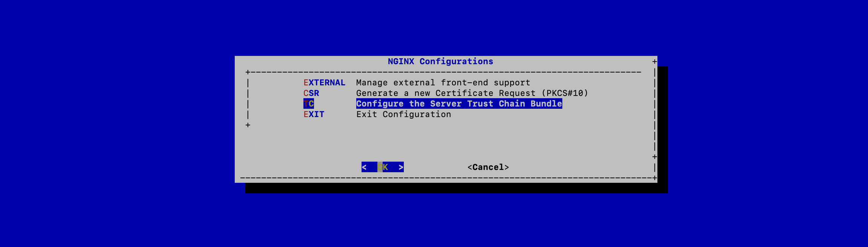This screenshot has height=247, width=868.
Task: Choose Configure the Server Trust Chain Bundle
Action: (x=459, y=104)
